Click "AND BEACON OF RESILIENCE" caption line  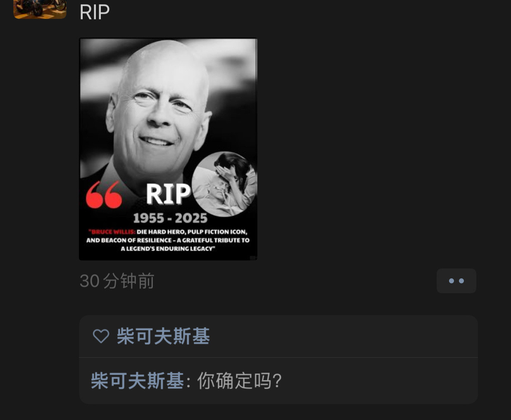pos(129,240)
